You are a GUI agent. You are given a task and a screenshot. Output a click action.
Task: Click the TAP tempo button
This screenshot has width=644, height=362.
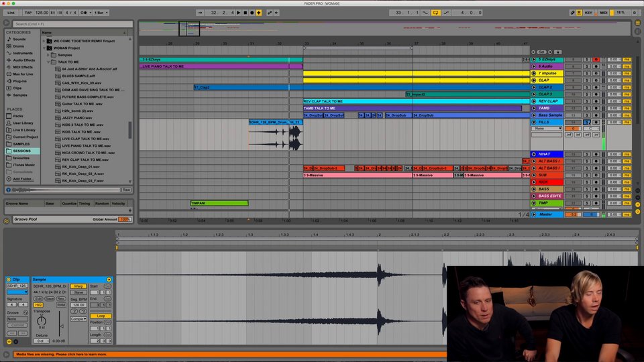[x=28, y=13]
